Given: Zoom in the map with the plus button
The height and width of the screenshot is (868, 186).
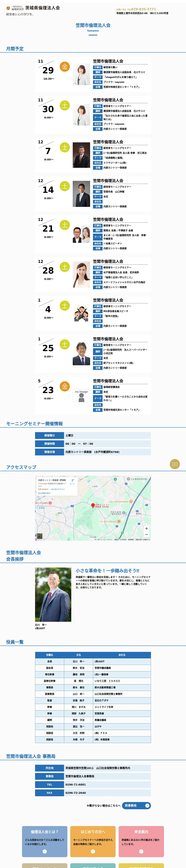Looking at the screenshot, I should [x=146, y=528].
